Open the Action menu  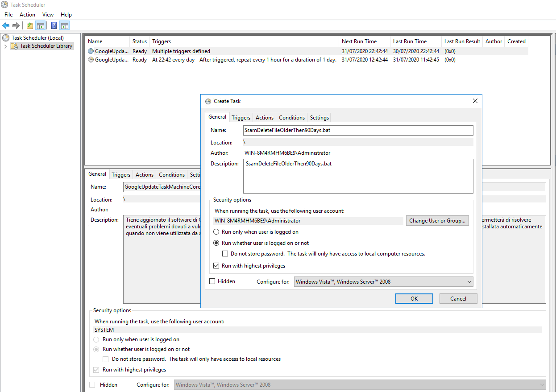coord(27,15)
